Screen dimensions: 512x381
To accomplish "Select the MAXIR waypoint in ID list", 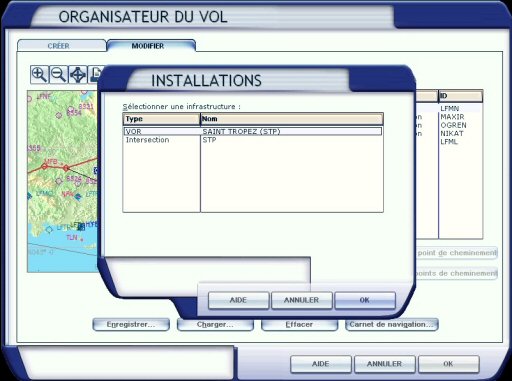I will tap(452, 117).
